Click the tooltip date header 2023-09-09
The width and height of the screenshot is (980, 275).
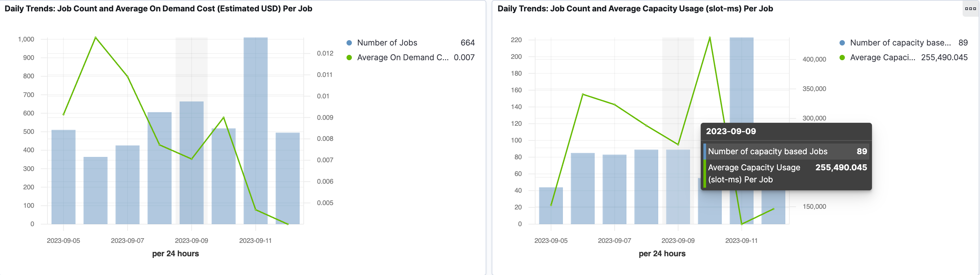[731, 131]
